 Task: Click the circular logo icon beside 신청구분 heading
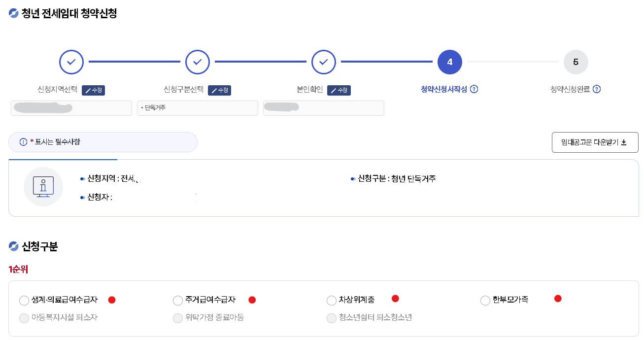[12, 246]
